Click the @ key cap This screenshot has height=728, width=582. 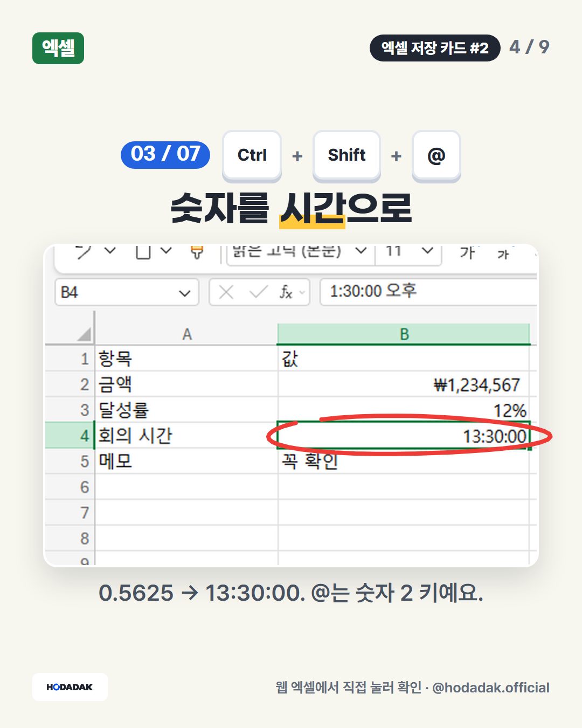[x=436, y=155]
